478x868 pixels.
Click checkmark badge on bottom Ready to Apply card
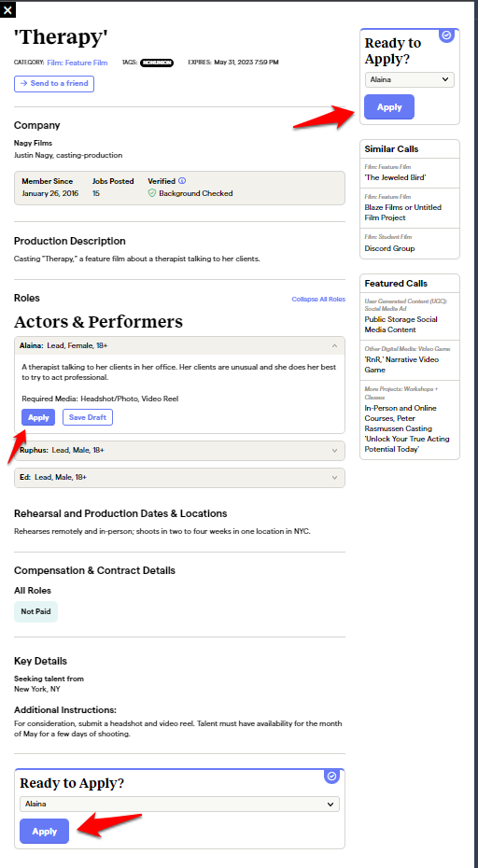coord(331,777)
